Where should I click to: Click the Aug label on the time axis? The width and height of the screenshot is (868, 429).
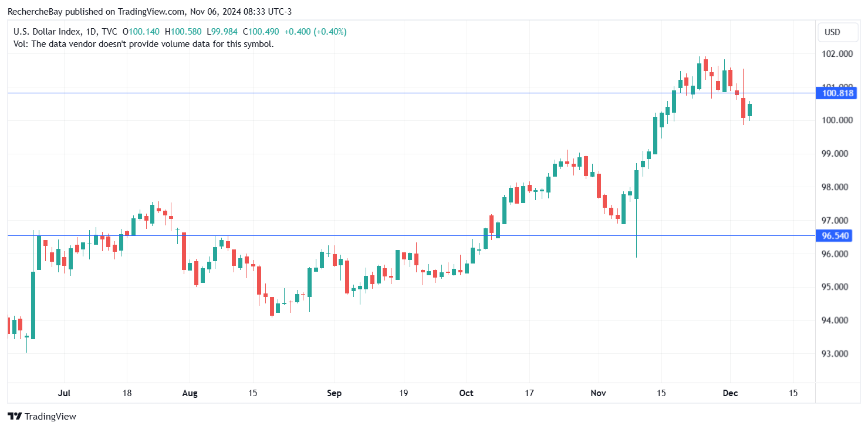[190, 393]
